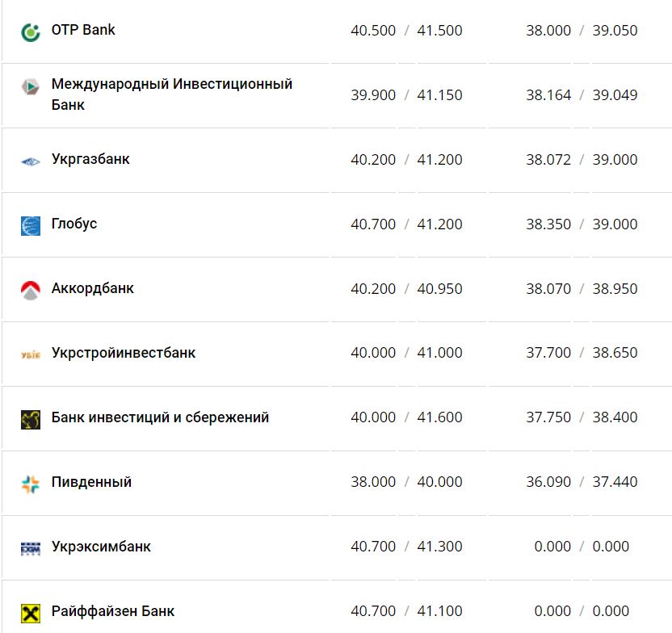Select the Глобус bank globe icon
This screenshot has width=672, height=633.
tap(31, 225)
